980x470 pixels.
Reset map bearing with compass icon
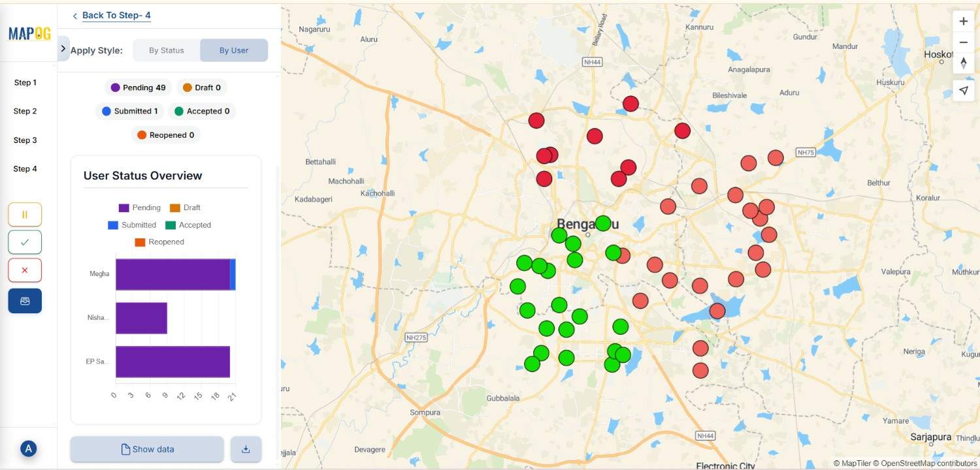[x=963, y=63]
